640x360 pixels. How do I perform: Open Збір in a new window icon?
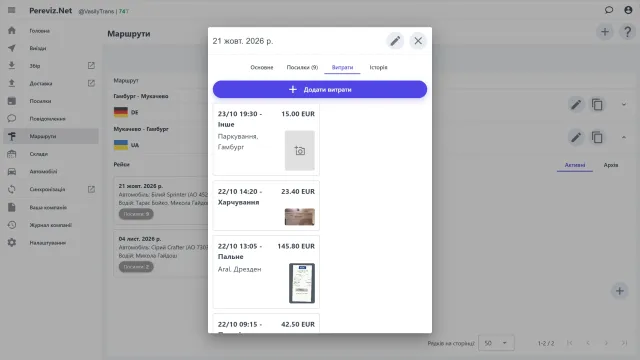click(x=91, y=66)
